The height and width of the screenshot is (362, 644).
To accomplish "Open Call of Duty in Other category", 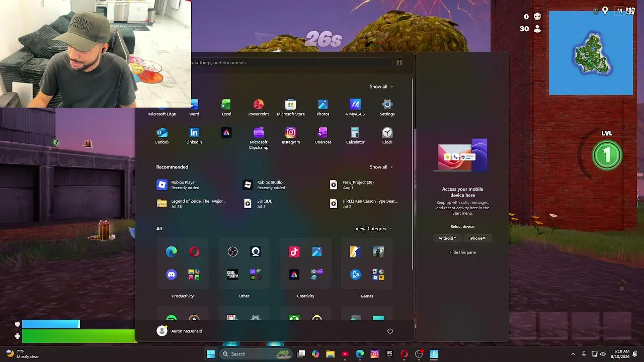I will (232, 275).
